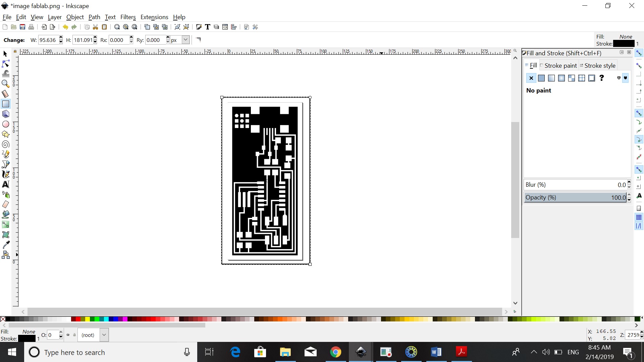
Task: Open the Extensions menu
Action: click(x=154, y=17)
